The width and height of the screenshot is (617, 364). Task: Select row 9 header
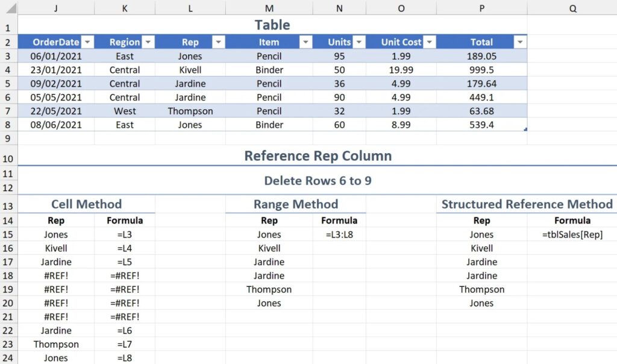pos(8,139)
